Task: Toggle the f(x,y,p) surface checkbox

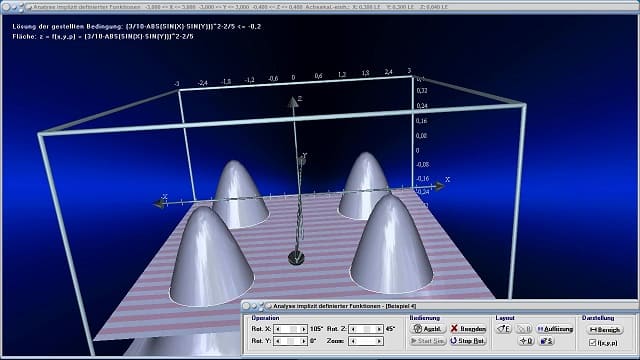Action: click(x=593, y=343)
